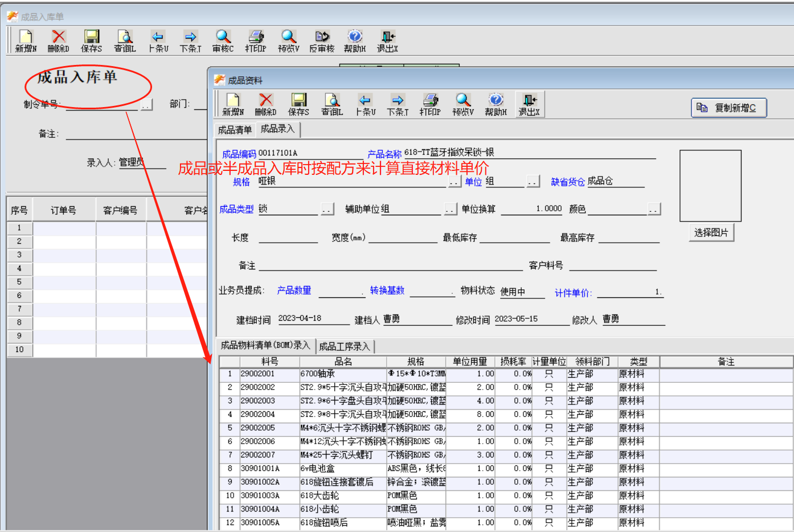Go to next record (下条T) in 成品入库单 window
This screenshot has height=532, width=794.
coord(190,41)
